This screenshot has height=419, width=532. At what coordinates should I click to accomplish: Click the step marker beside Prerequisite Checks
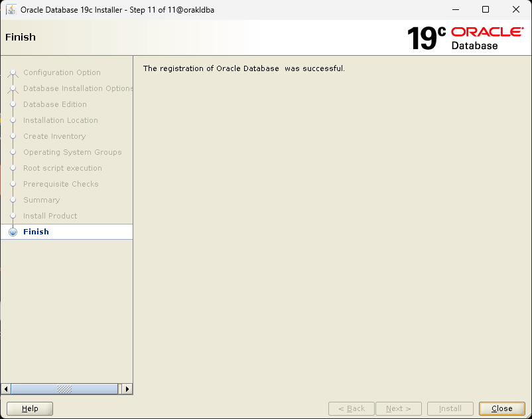tap(13, 184)
